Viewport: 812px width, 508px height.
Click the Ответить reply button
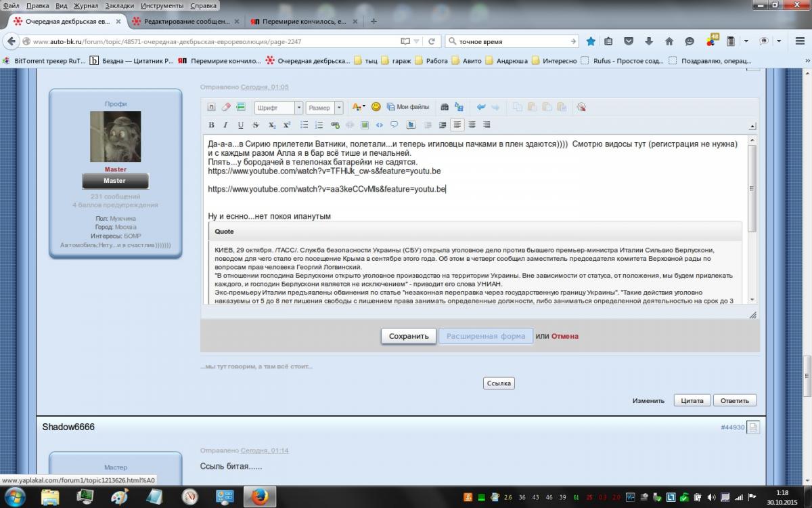(735, 400)
